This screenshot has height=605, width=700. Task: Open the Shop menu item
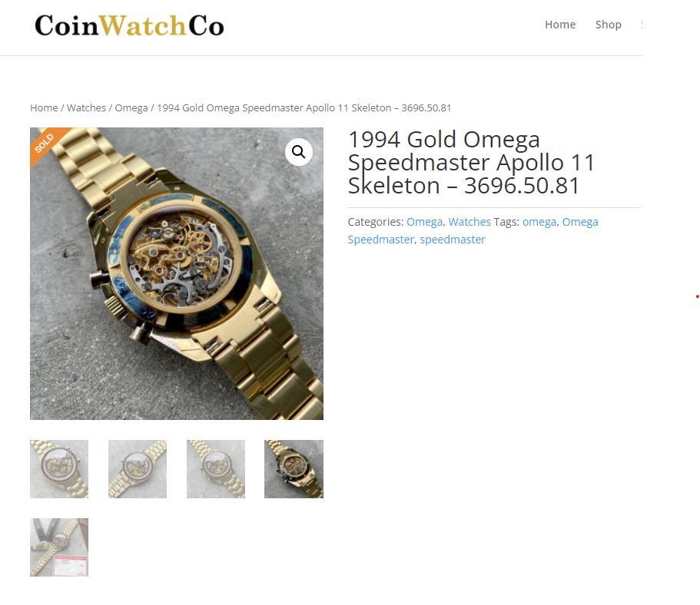[608, 25]
